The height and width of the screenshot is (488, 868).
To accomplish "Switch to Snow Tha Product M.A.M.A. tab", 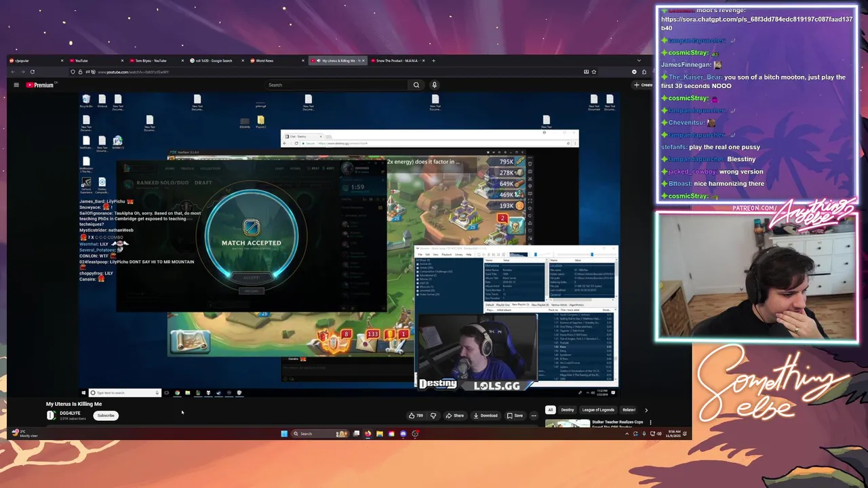I will coord(399,60).
